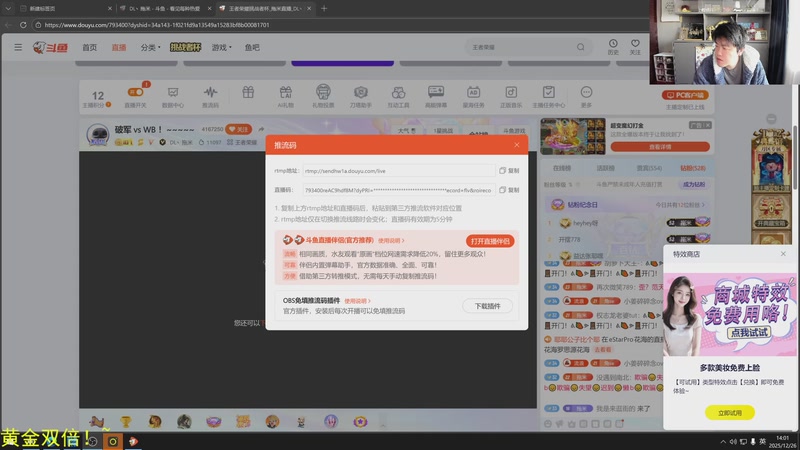Open the 礼物投票 icon

pos(323,96)
